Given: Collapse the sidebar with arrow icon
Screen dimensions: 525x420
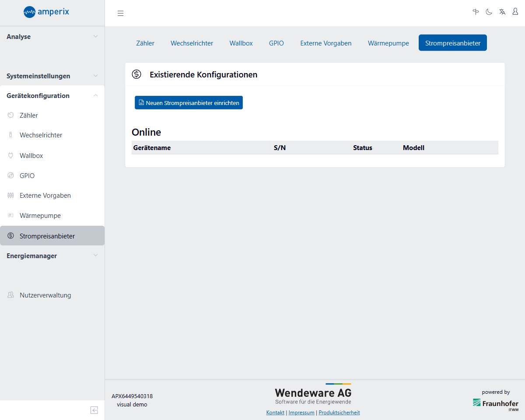Looking at the screenshot, I should (x=94, y=410).
